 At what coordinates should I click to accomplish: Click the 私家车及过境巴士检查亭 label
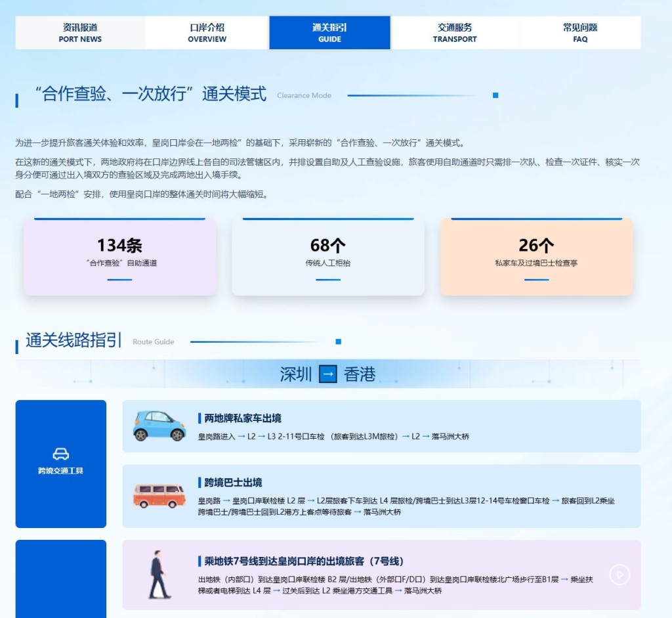tap(536, 263)
